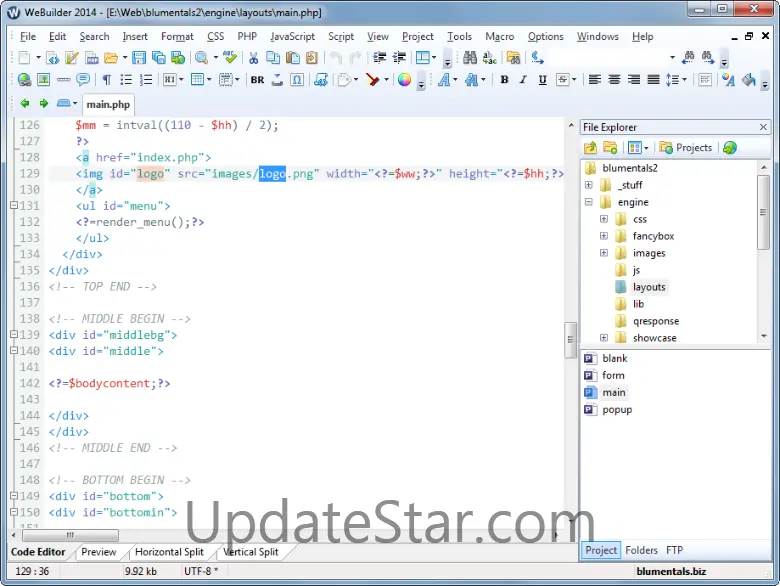Image resolution: width=780 pixels, height=586 pixels.
Task: Click the Projects button in File Explorer
Action: point(685,148)
